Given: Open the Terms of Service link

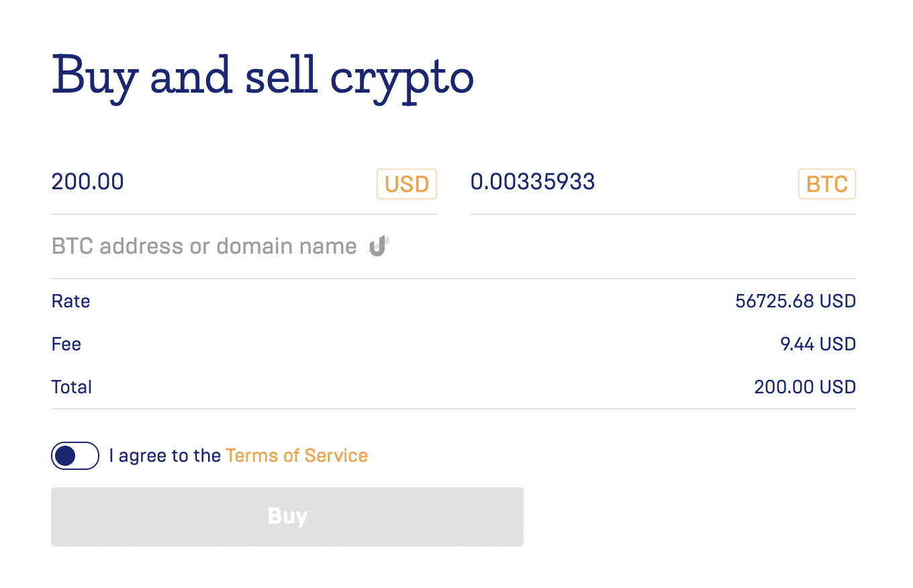Looking at the screenshot, I should pos(297,456).
